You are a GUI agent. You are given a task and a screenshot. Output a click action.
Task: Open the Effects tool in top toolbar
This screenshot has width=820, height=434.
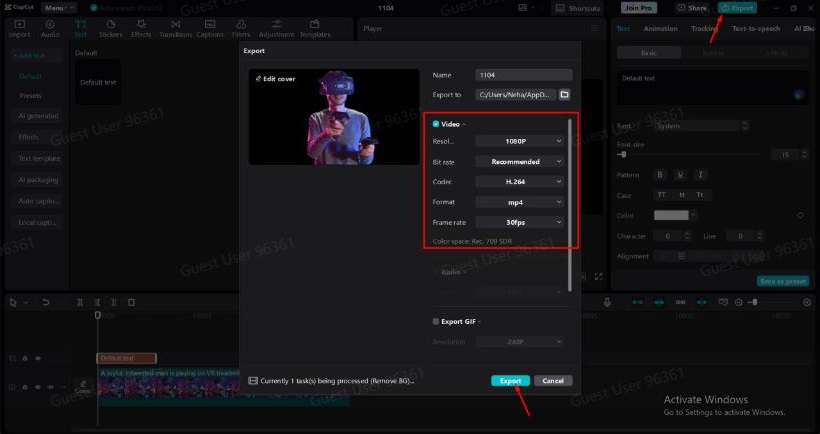(x=141, y=28)
